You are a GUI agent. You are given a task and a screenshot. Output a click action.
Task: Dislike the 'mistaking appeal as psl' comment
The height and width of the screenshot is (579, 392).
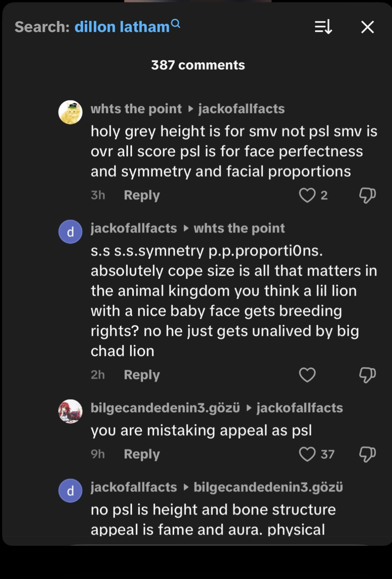(x=367, y=454)
